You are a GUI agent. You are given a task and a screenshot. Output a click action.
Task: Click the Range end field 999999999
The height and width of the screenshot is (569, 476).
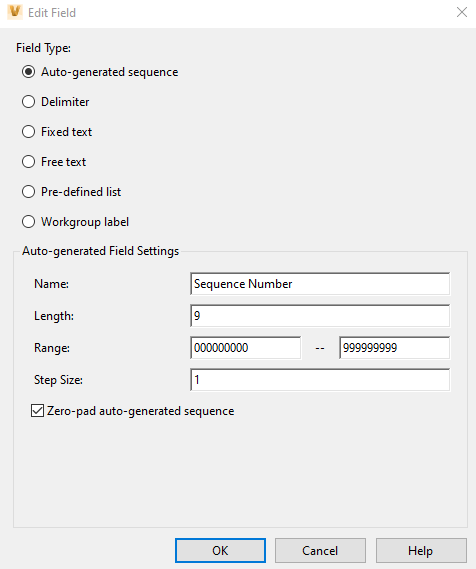(x=395, y=348)
